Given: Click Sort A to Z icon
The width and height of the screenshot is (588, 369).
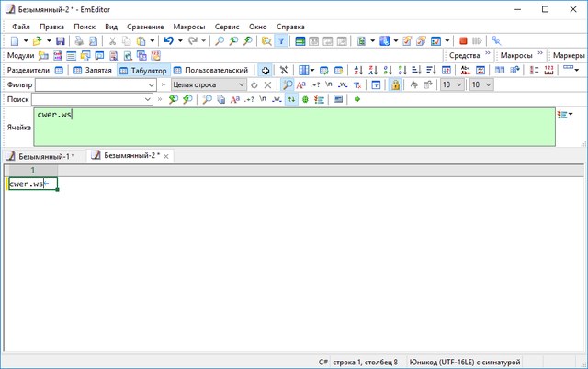Looking at the screenshot, I should 358,70.
